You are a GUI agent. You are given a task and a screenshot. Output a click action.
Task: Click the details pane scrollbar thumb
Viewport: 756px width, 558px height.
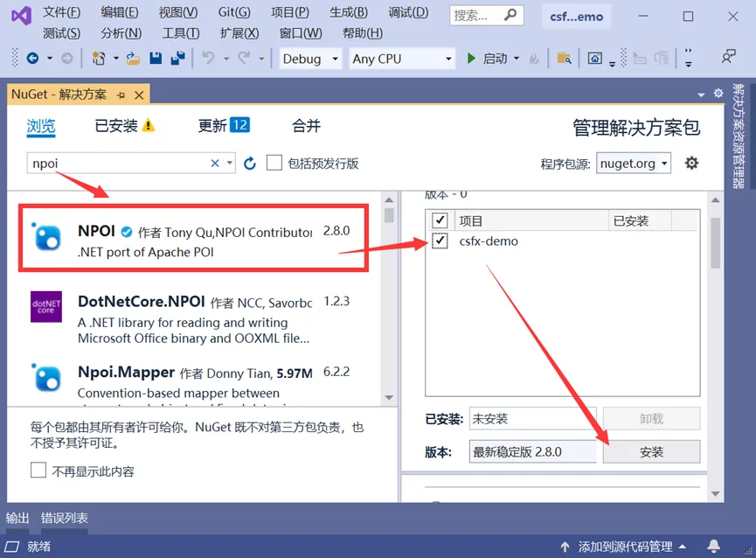pyautogui.click(x=716, y=242)
